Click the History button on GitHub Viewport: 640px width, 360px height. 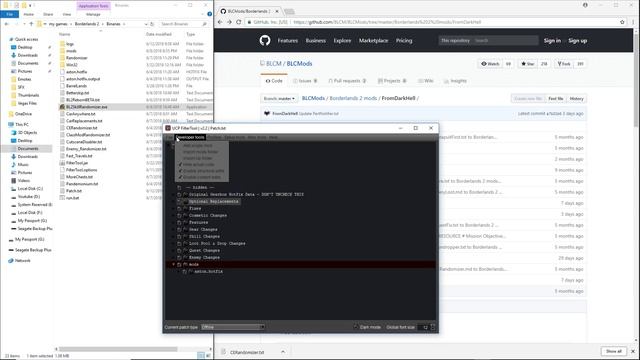pos(576,98)
